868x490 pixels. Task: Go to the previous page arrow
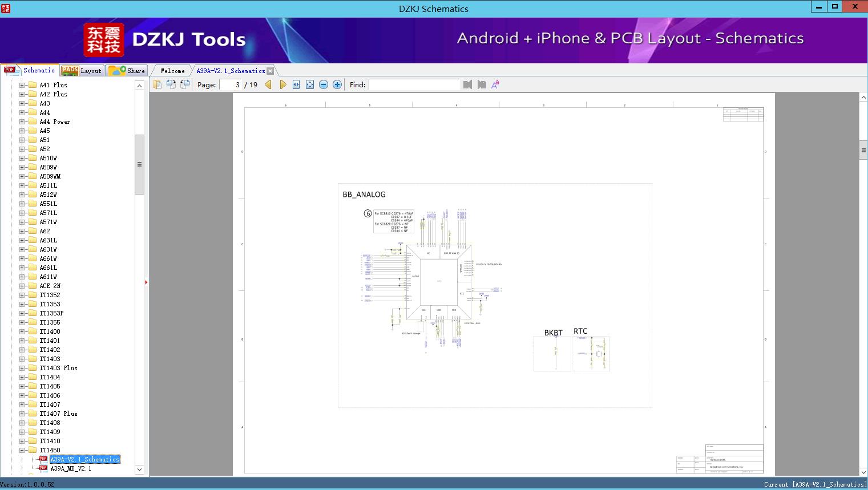click(268, 84)
